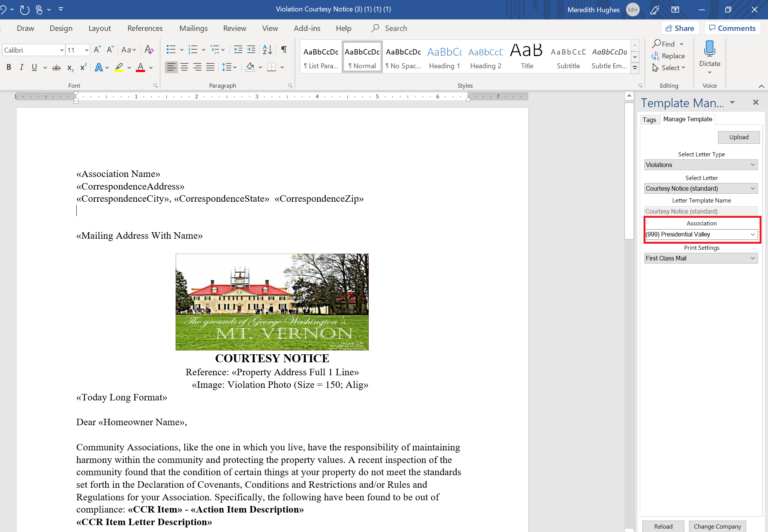Apply Title style
Viewport: 768px width, 532px height.
point(527,57)
